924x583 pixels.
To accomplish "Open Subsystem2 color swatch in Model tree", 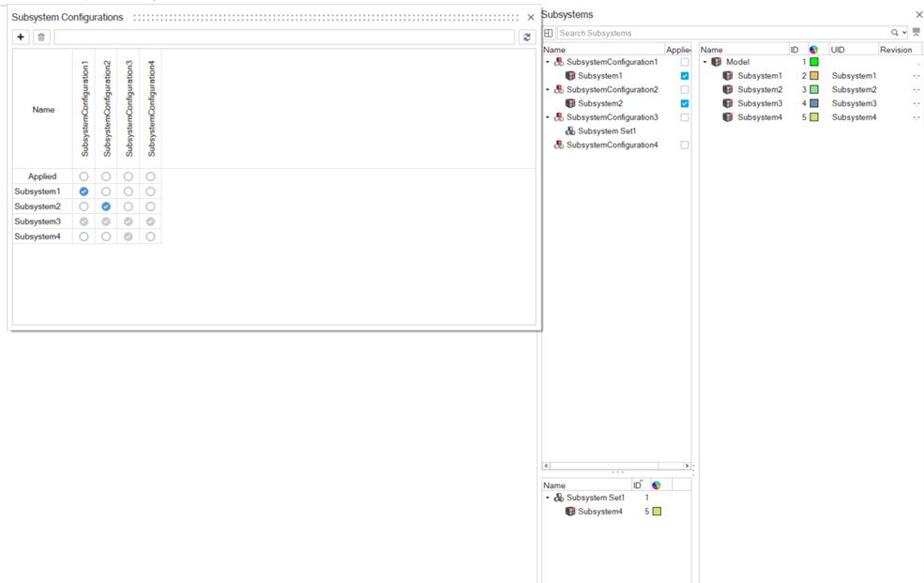I will click(x=814, y=89).
